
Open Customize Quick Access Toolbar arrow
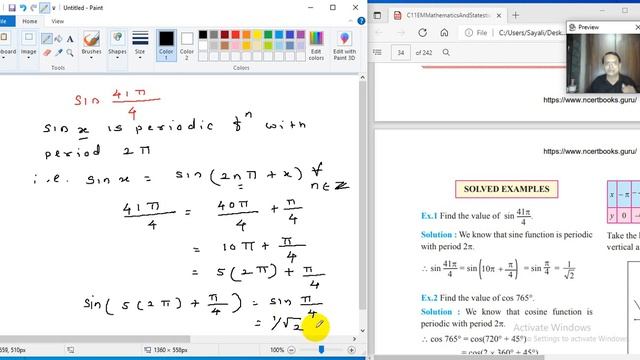click(x=53, y=8)
